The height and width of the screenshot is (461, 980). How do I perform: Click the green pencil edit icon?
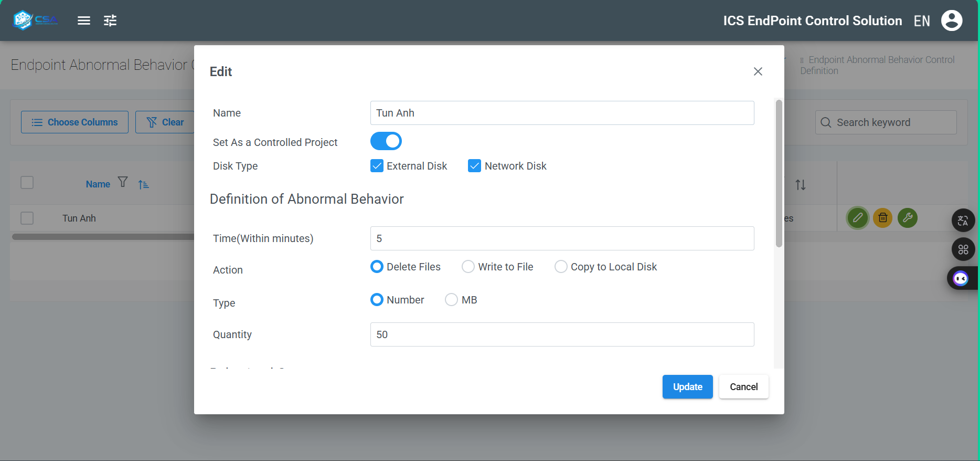857,217
